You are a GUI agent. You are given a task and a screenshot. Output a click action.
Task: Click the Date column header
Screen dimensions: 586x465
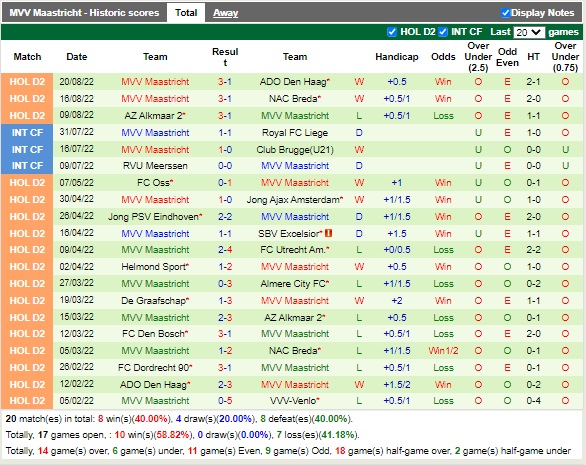pyautogui.click(x=77, y=57)
